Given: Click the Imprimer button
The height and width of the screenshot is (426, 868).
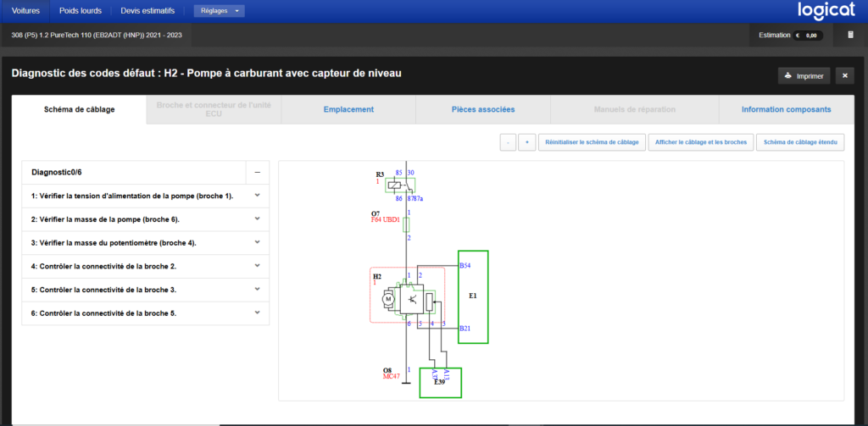Looking at the screenshot, I should tap(804, 76).
